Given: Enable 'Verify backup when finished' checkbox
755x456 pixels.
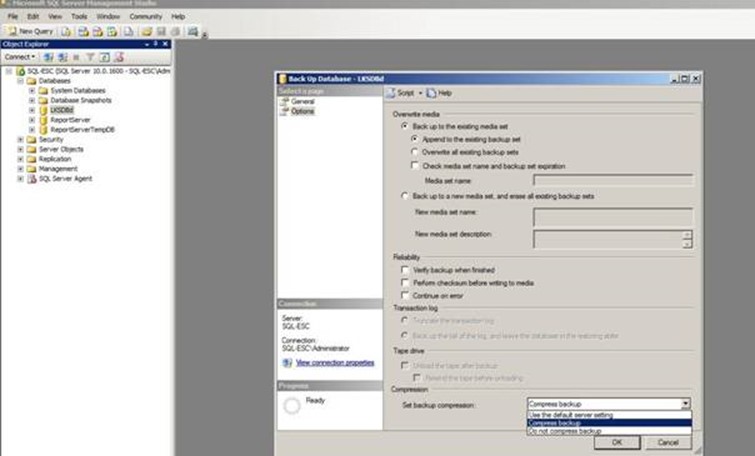Looking at the screenshot, I should 405,270.
